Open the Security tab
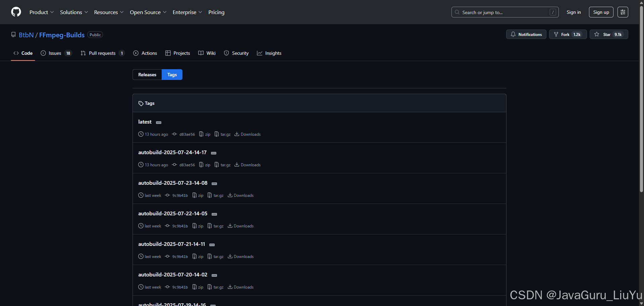The height and width of the screenshot is (306, 644). (236, 53)
